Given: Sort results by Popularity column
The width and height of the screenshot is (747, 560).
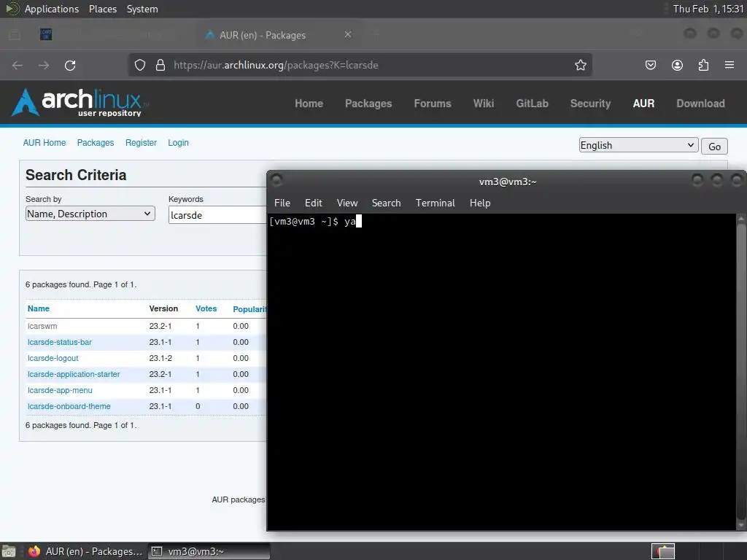Looking at the screenshot, I should (249, 309).
